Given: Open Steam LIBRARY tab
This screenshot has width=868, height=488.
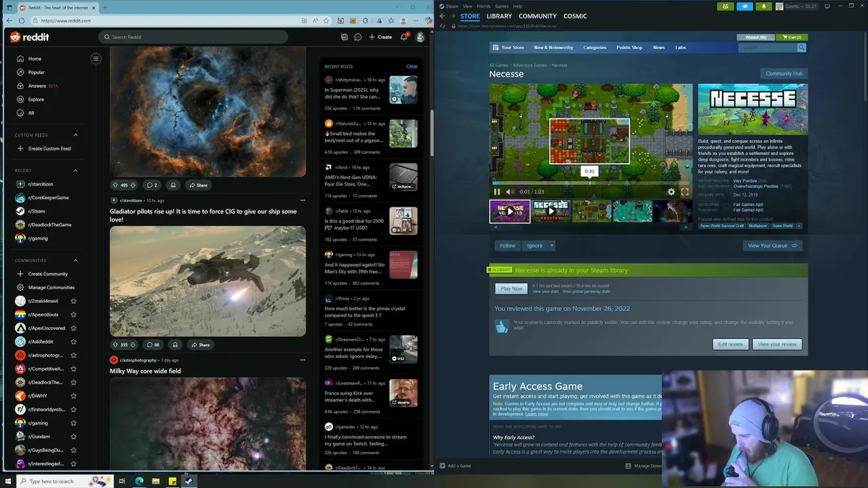Looking at the screenshot, I should [x=499, y=16].
